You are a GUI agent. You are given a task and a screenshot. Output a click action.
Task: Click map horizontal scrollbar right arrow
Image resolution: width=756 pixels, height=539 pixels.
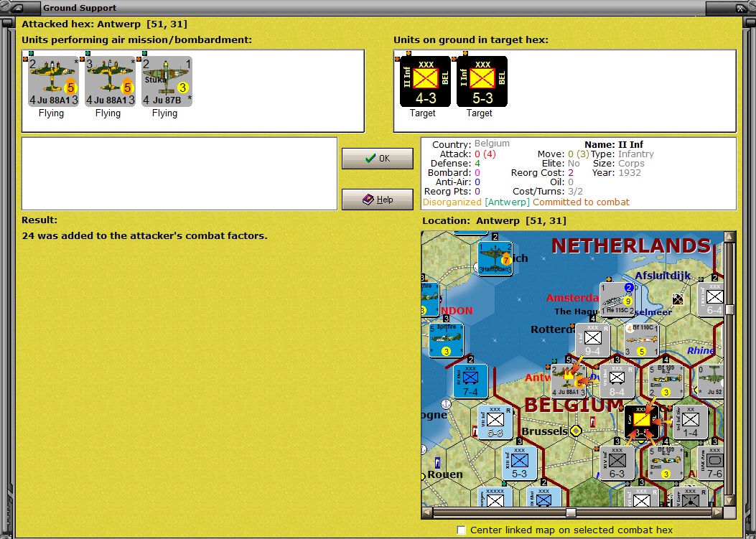[x=717, y=512]
